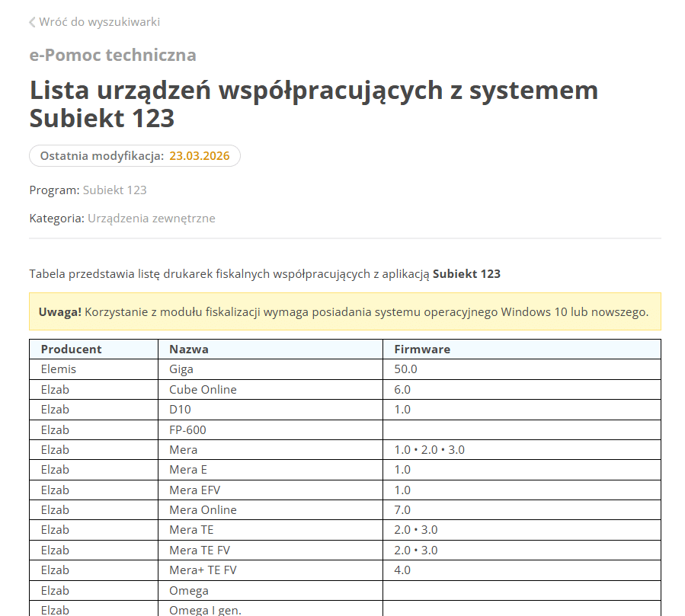Select the 'Mera' name cell

click(270, 450)
